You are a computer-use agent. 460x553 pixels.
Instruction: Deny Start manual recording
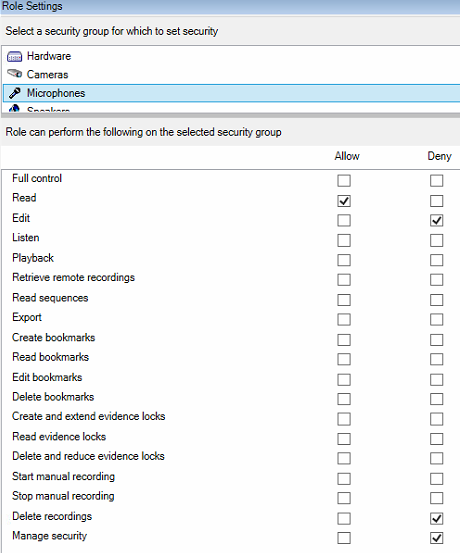[x=436, y=479]
